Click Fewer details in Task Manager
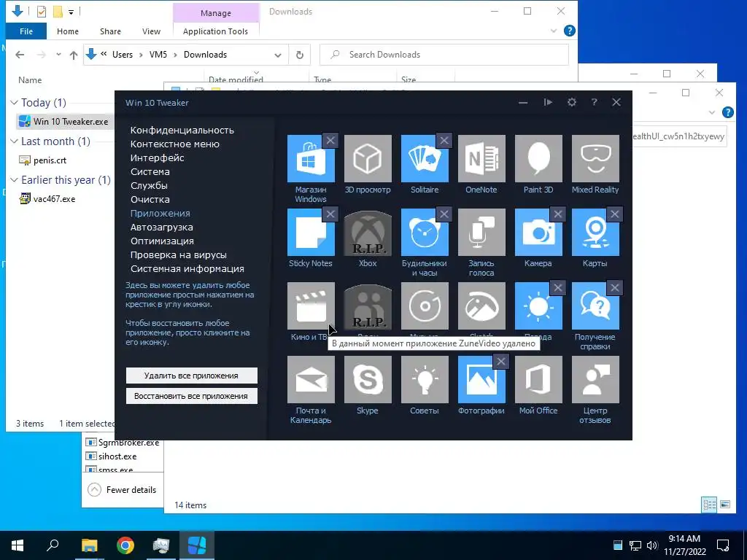 (x=122, y=489)
